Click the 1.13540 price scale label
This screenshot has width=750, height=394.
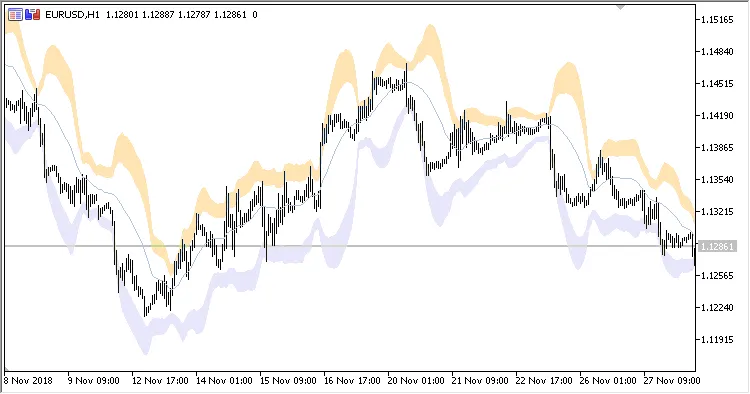[717, 180]
